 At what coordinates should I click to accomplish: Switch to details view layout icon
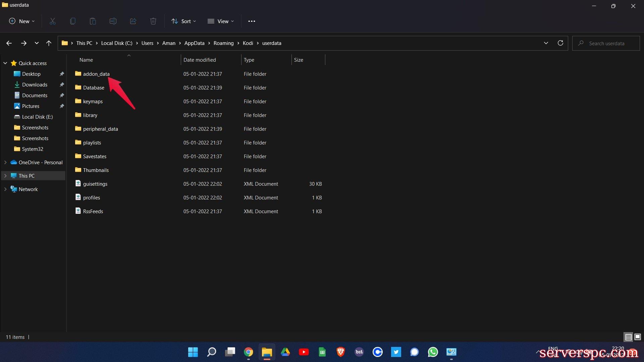(628, 337)
